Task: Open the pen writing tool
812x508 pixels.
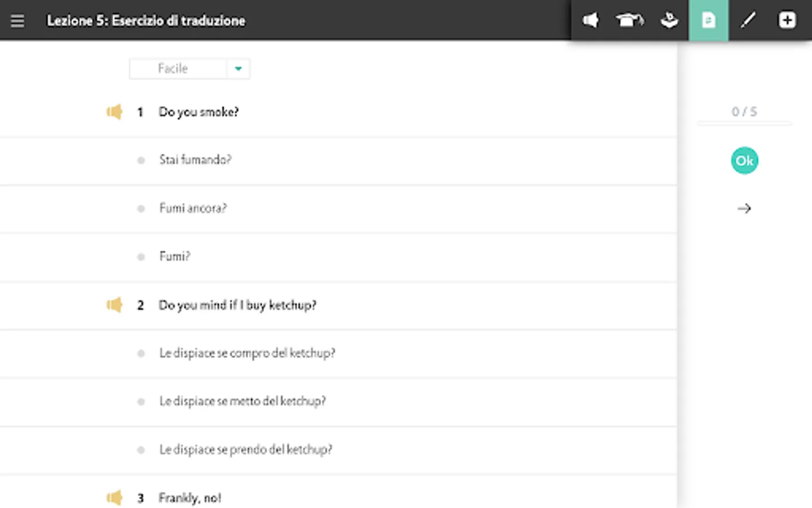Action: coord(748,21)
